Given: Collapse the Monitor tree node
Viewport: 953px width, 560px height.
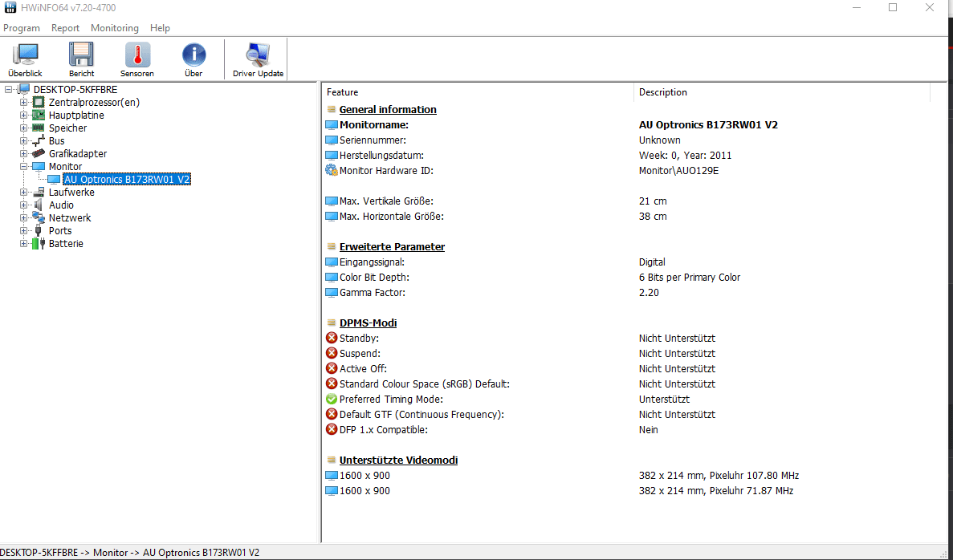Looking at the screenshot, I should (x=24, y=166).
